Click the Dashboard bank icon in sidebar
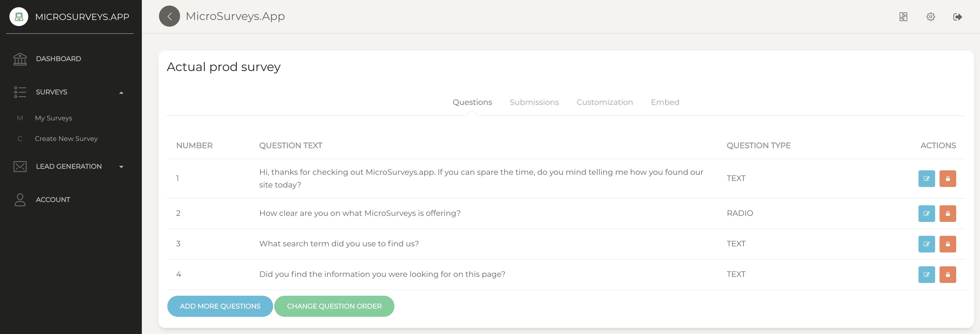980x334 pixels. [x=20, y=59]
